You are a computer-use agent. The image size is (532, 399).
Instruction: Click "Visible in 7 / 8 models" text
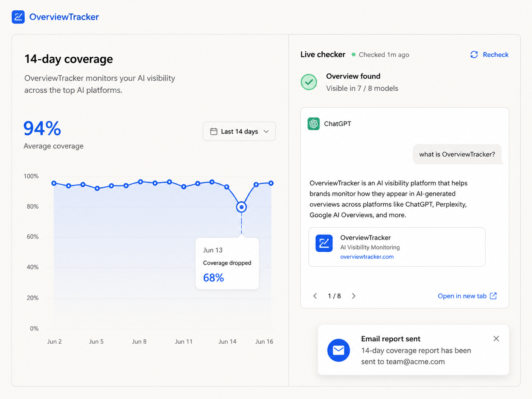[x=362, y=89]
